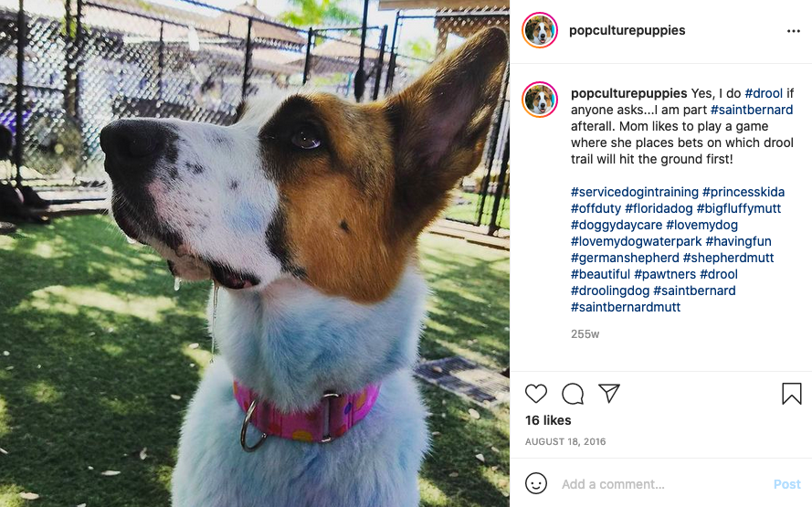Click the Post comment button

[787, 484]
